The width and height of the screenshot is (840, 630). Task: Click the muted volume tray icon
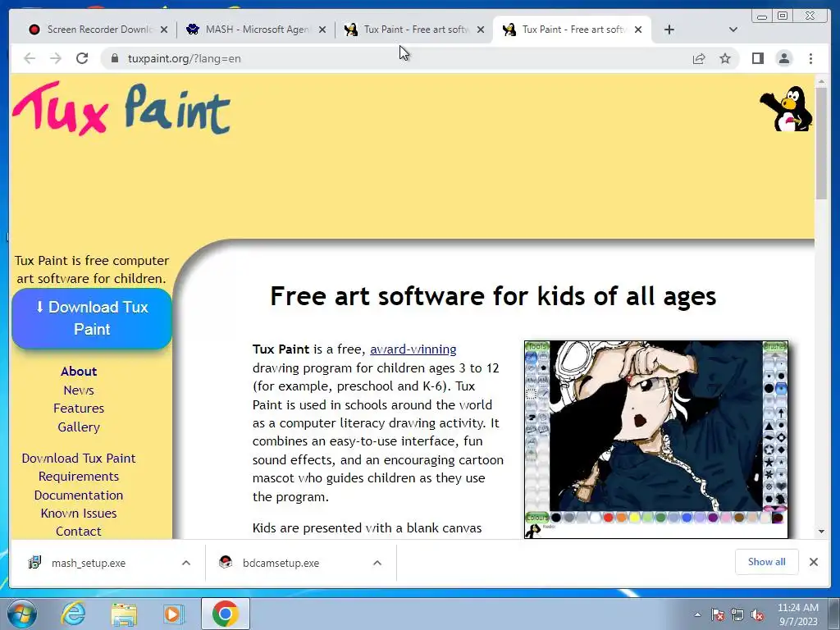757,615
